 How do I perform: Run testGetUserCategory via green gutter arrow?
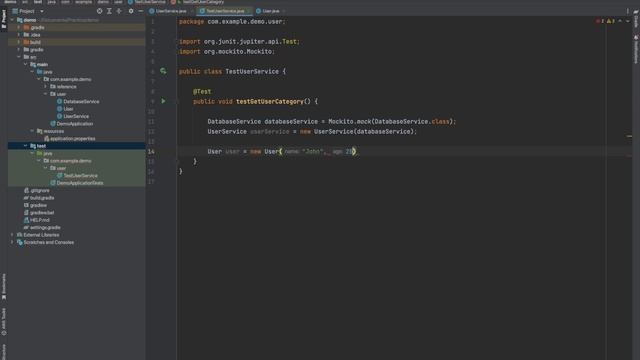[163, 101]
